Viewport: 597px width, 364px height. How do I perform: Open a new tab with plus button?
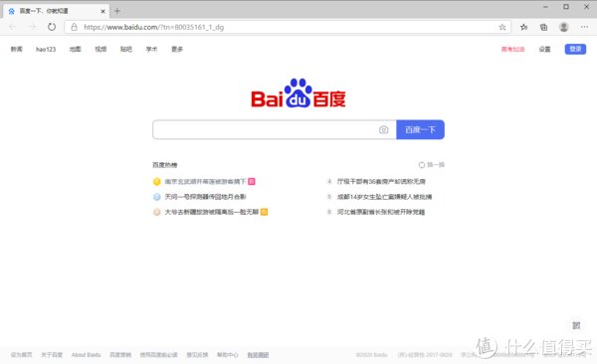click(117, 11)
